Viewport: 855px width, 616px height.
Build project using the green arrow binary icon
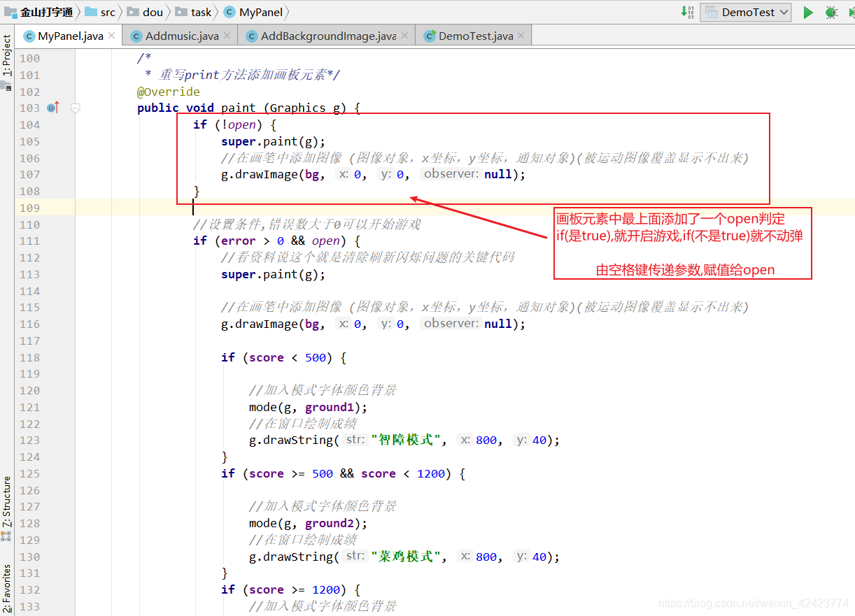click(x=687, y=12)
